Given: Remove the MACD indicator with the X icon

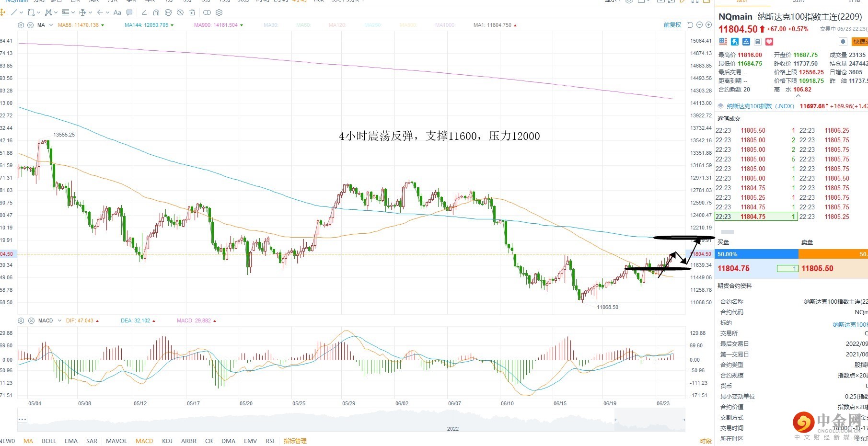Looking at the screenshot, I should (x=31, y=320).
